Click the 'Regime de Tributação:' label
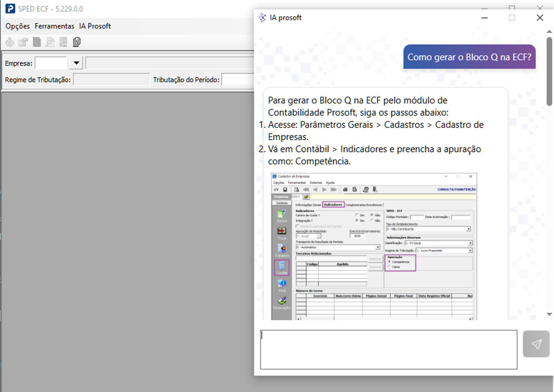 tap(38, 80)
